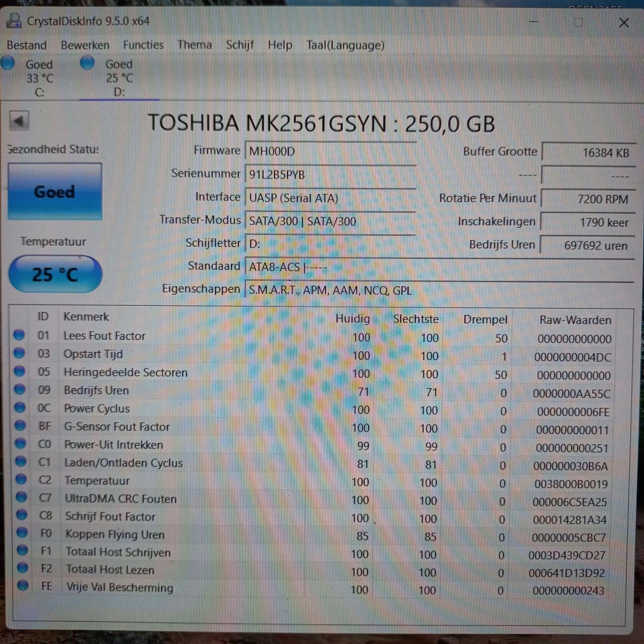The width and height of the screenshot is (644, 644).
Task: Click the Rotatie Per Minuut value 7200 RPM
Action: coord(588,199)
